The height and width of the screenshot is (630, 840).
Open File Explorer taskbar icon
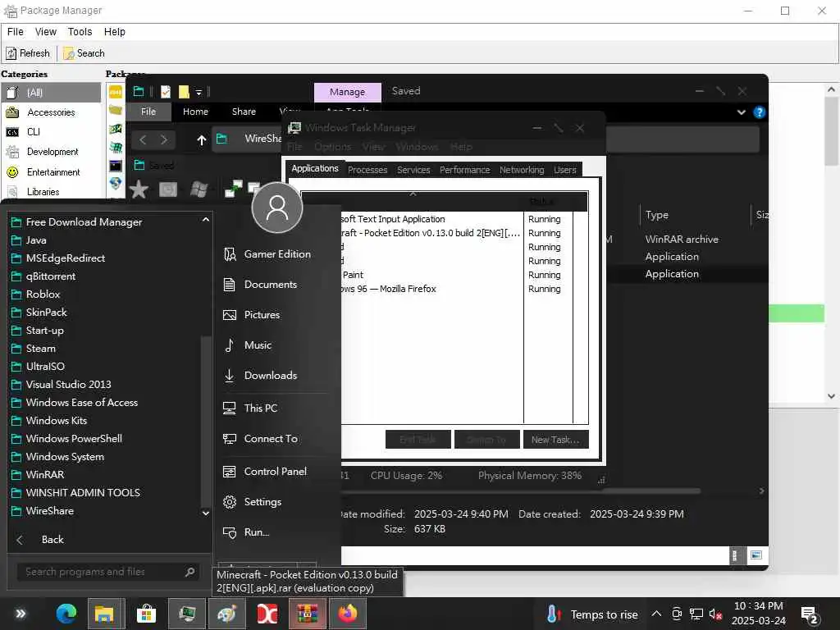pyautogui.click(x=106, y=614)
